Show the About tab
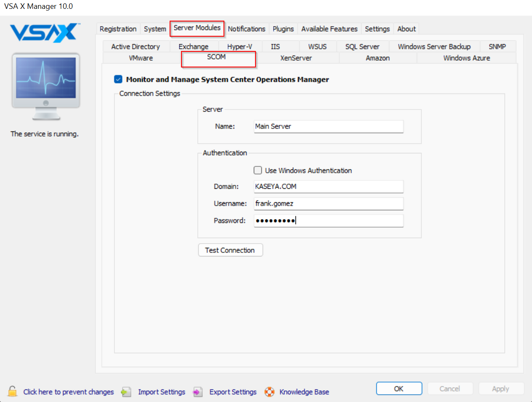The height and width of the screenshot is (402, 532). [407, 29]
